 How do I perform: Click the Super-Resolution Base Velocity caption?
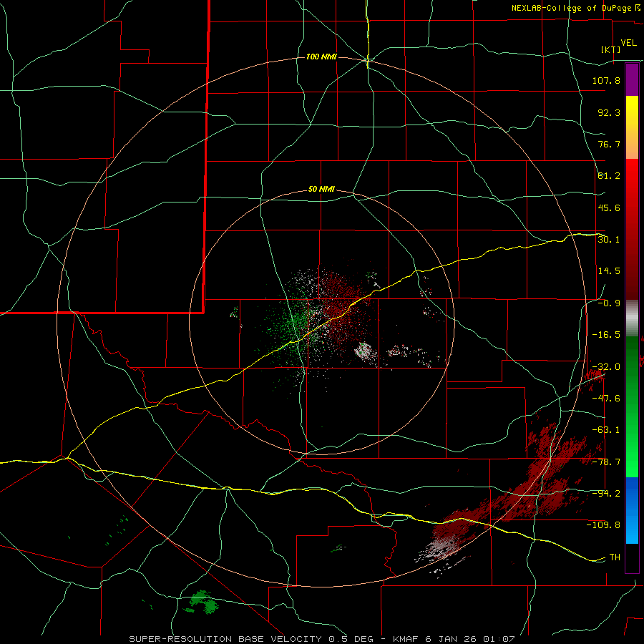(x=321, y=639)
